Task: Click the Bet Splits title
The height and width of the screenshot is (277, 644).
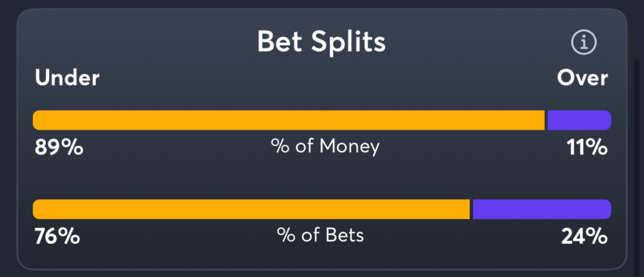Action: (x=321, y=42)
